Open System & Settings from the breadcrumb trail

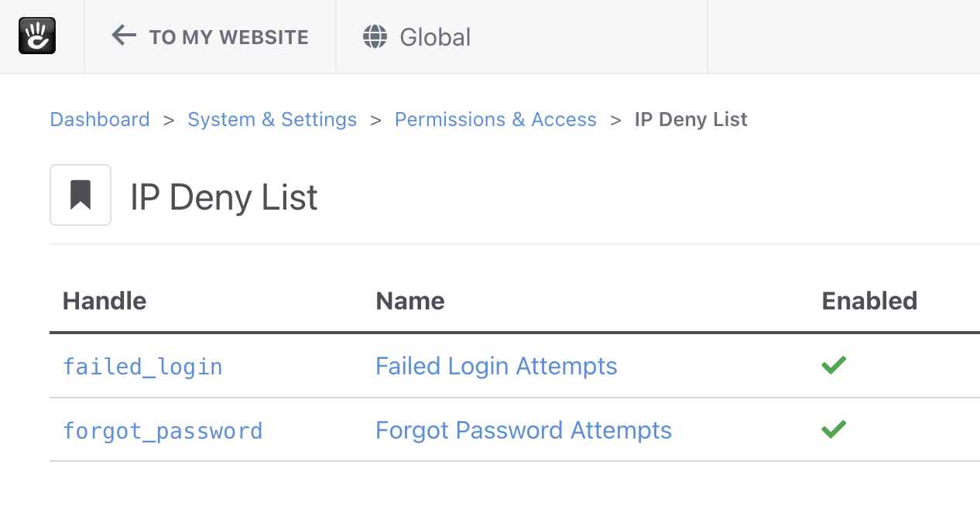272,119
